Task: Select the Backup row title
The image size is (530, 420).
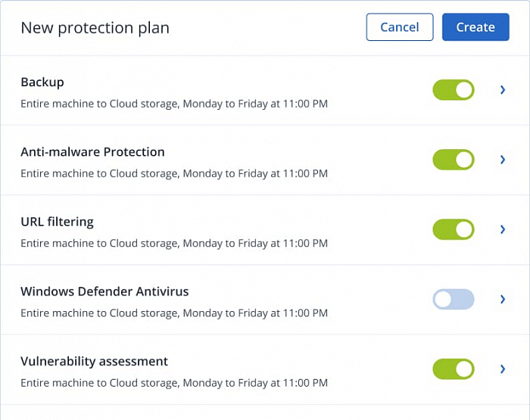Action: pyautogui.click(x=42, y=82)
